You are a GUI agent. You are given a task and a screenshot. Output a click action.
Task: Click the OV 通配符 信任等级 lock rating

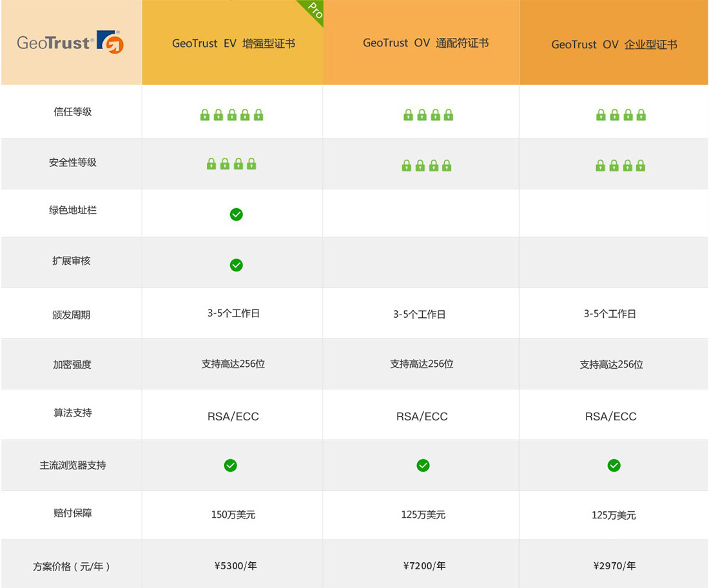[428, 115]
